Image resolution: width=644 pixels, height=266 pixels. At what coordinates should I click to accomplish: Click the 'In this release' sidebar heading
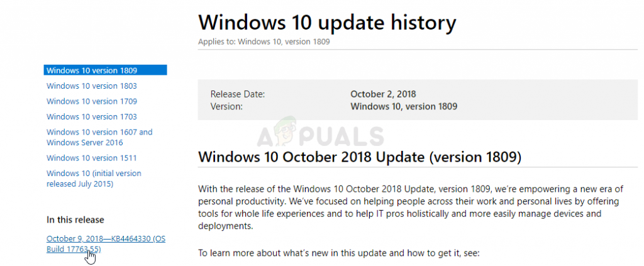tap(75, 219)
